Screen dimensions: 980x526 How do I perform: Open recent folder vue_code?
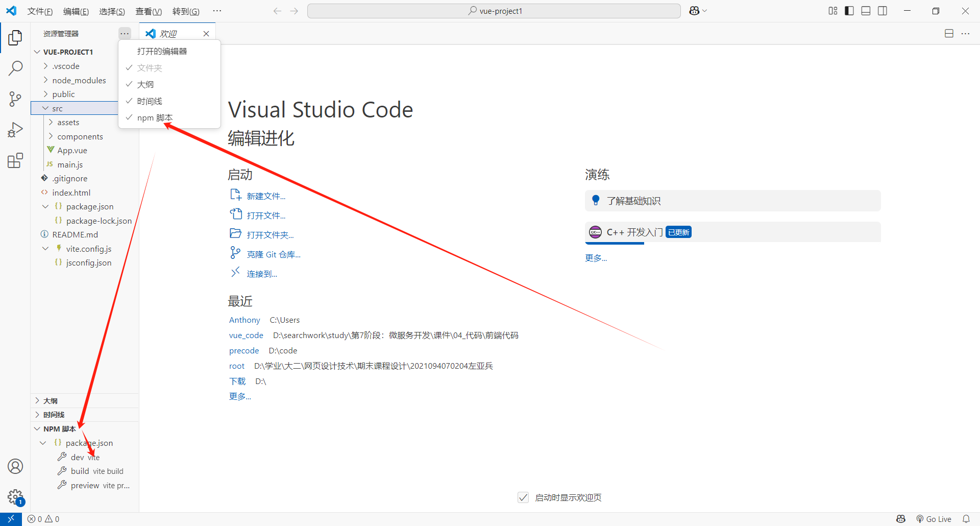coord(246,336)
